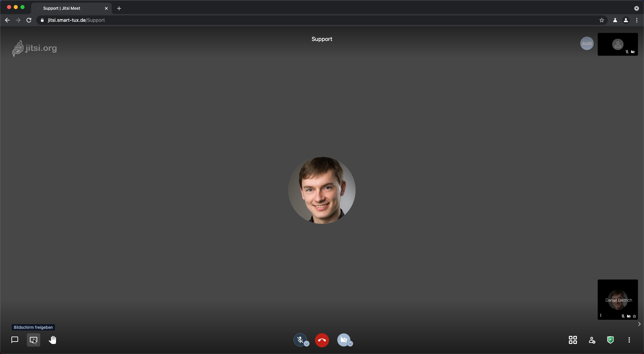
Task: Invite people with the add-user icon
Action: click(592, 340)
